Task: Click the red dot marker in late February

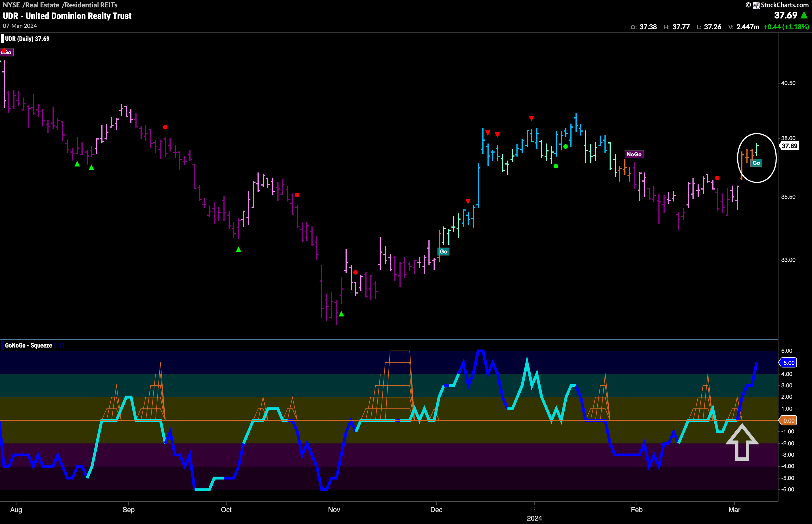Action: 717,178
